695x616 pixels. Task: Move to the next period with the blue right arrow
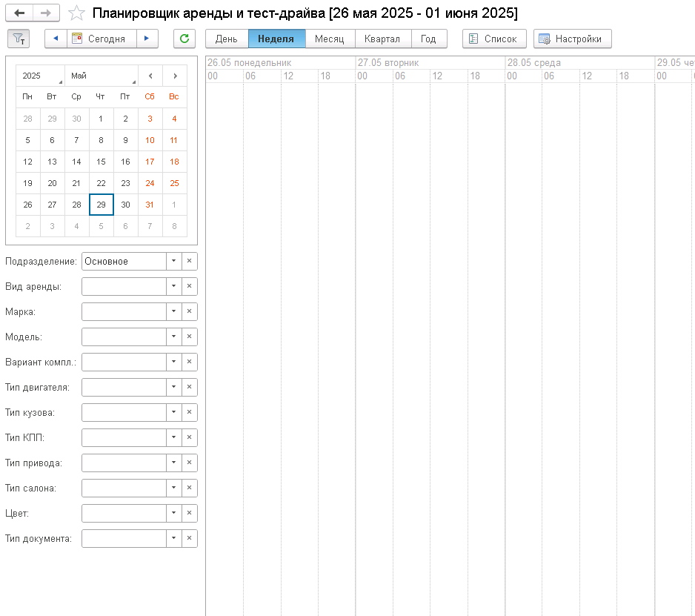147,39
